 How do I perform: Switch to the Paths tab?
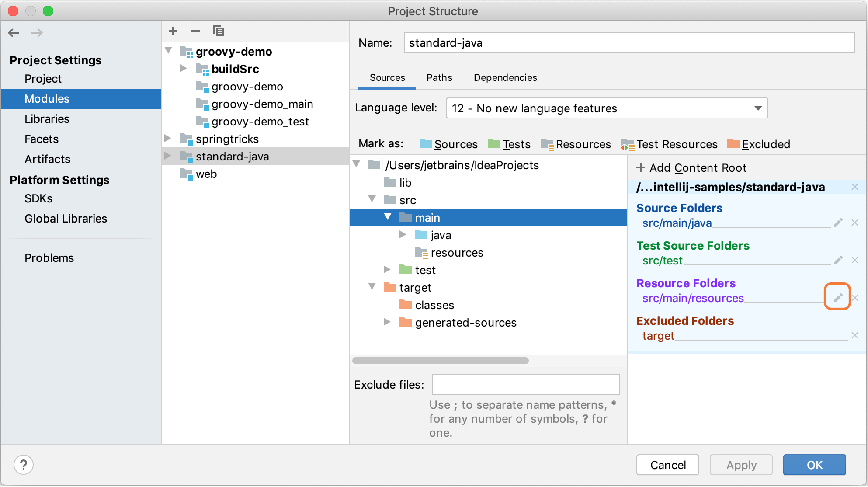tap(438, 78)
